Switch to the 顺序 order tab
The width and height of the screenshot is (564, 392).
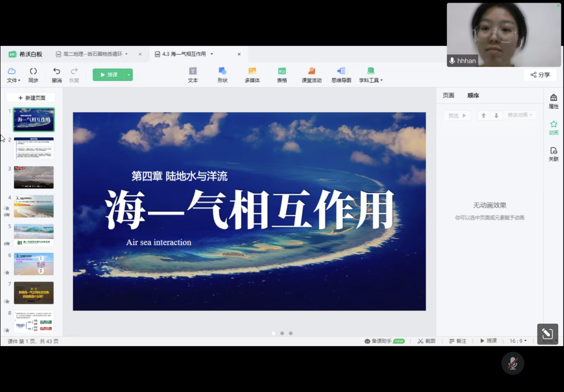(473, 96)
